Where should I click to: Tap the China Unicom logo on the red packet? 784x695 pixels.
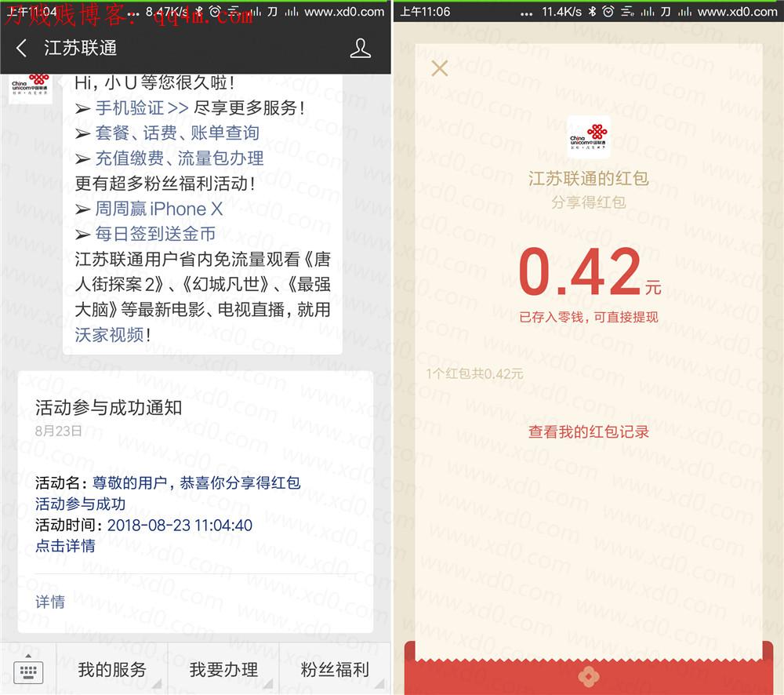pos(588,136)
